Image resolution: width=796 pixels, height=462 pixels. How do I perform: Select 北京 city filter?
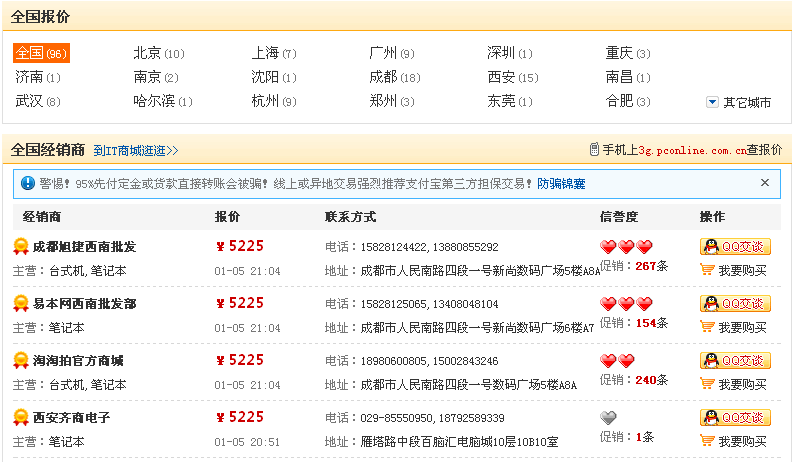tap(147, 53)
